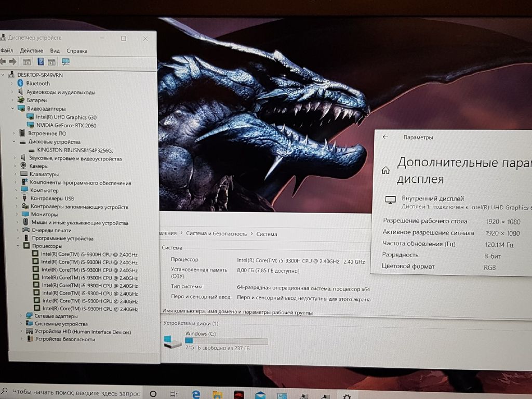532x399 pixels.
Task: Click the Система breadcrumb in the address path
Action: [267, 234]
